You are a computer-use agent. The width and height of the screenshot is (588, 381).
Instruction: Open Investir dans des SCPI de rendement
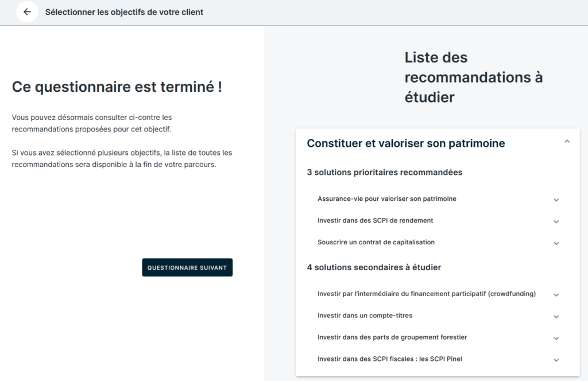coord(375,220)
